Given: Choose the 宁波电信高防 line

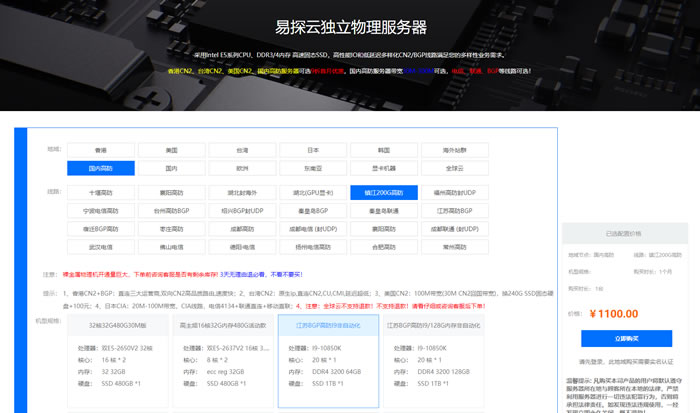Looking at the screenshot, I should [101, 211].
